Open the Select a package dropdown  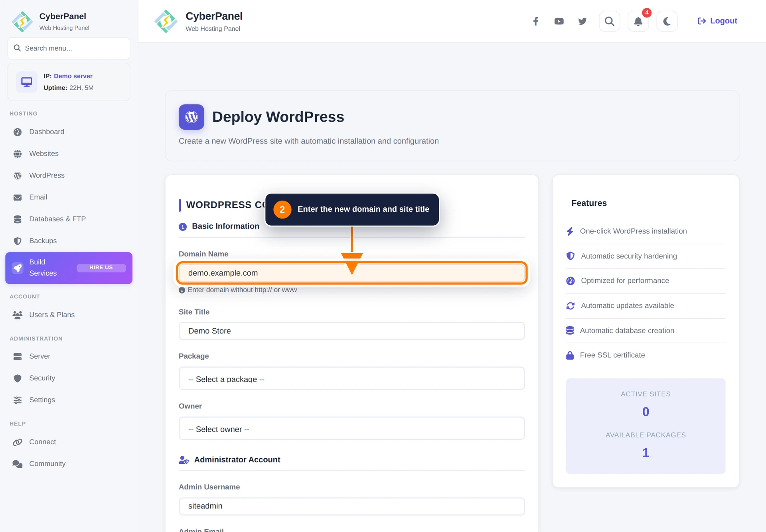coord(352,378)
